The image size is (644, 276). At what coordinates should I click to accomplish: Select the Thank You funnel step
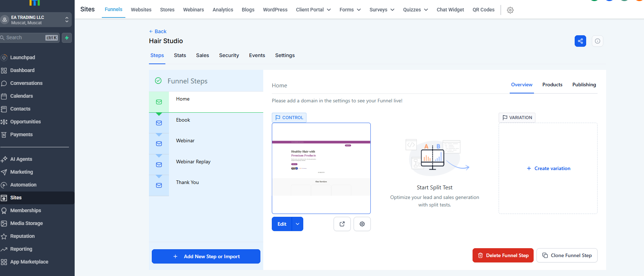(206, 185)
